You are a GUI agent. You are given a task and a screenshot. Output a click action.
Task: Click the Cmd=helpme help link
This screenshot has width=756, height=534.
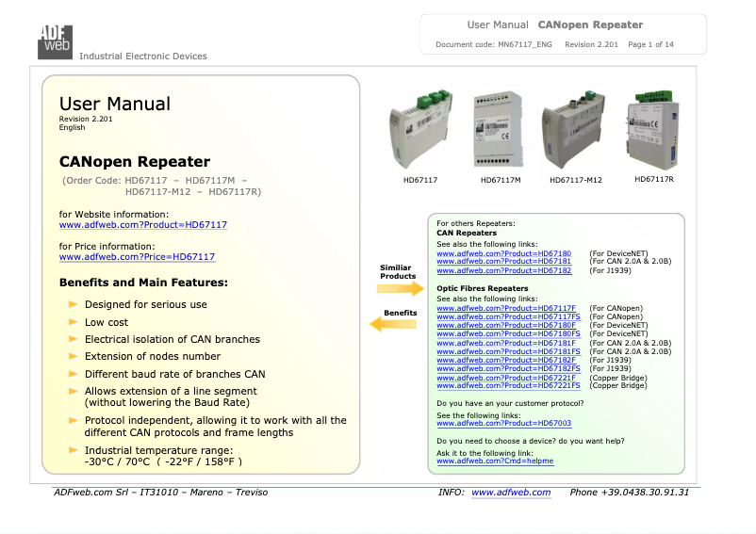click(495, 461)
